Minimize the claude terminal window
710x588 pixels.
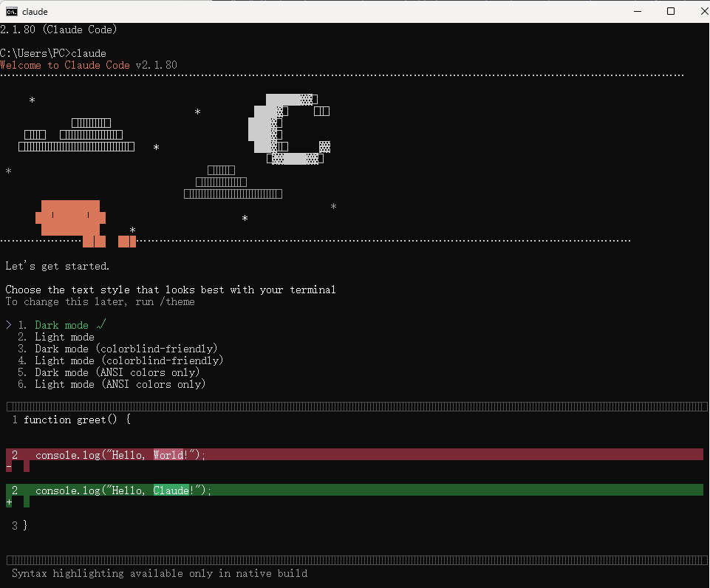638,11
